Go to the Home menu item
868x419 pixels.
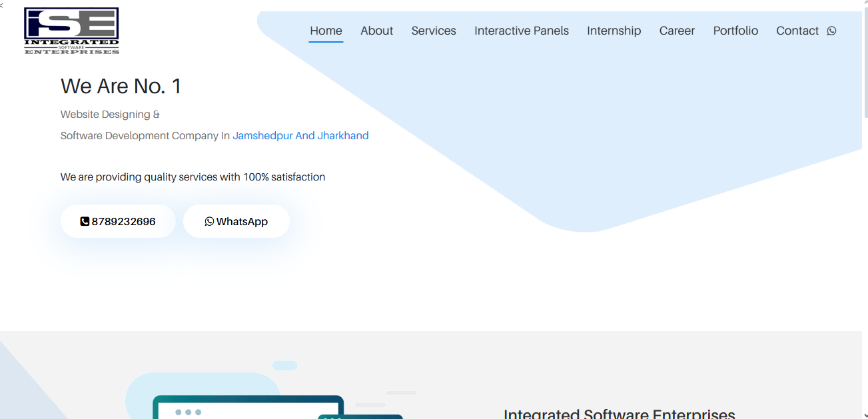click(326, 31)
